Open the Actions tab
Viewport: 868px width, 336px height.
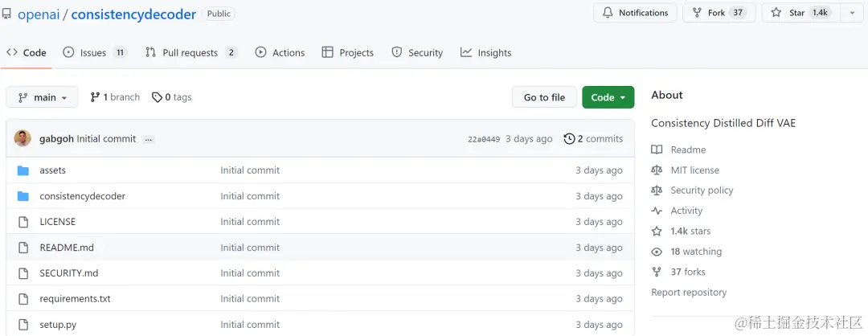click(280, 52)
